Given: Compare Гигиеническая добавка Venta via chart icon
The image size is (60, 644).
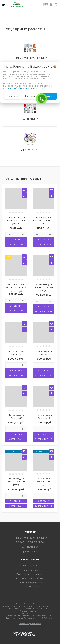Looking at the screenshot, I should [x=51, y=196].
